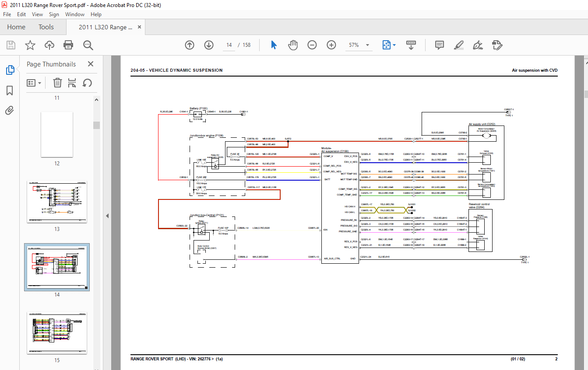Go to previous page arrow

pos(189,45)
